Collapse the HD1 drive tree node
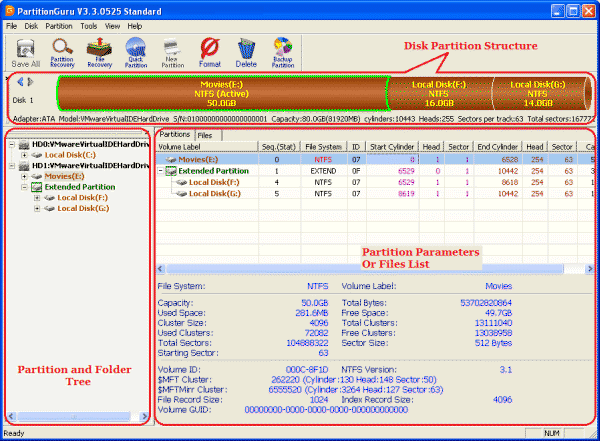Image resolution: width=600 pixels, height=441 pixels. (x=12, y=166)
